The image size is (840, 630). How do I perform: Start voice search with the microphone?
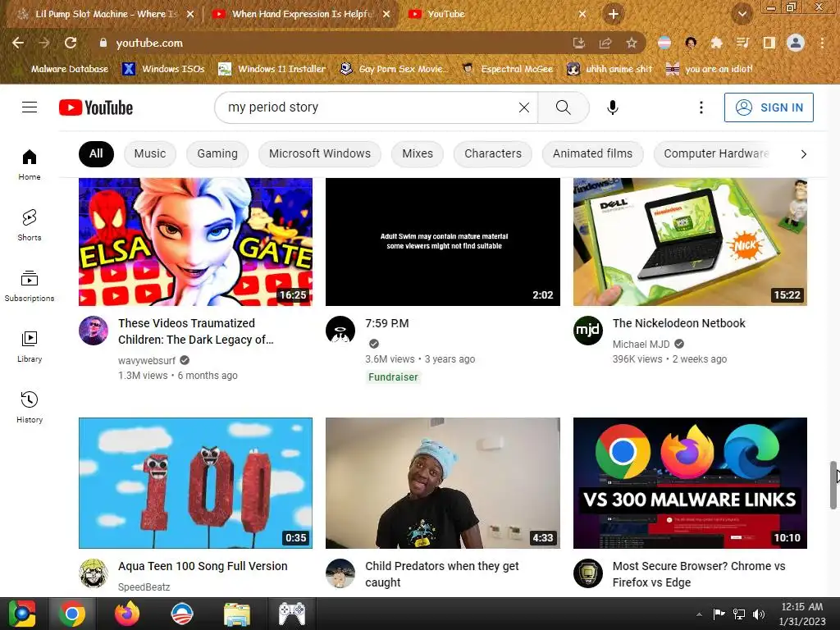click(612, 107)
